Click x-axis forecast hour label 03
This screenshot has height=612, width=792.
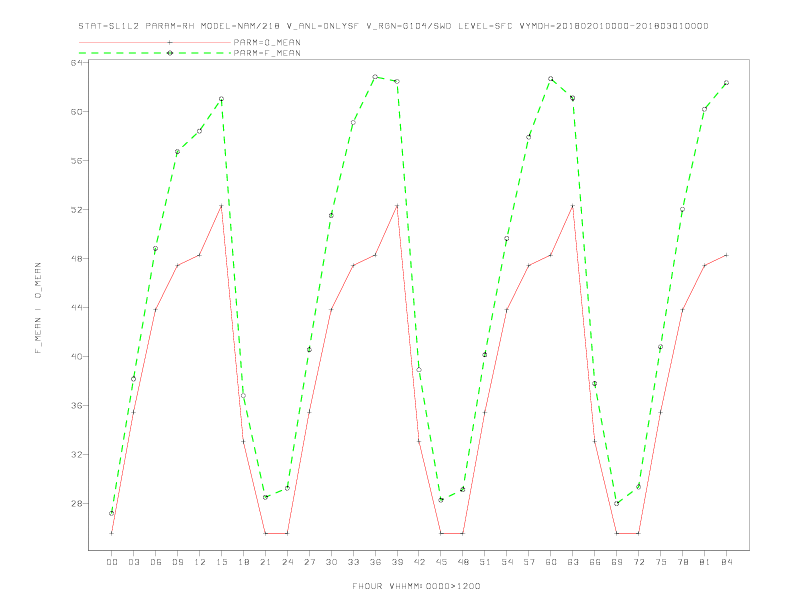(x=133, y=562)
